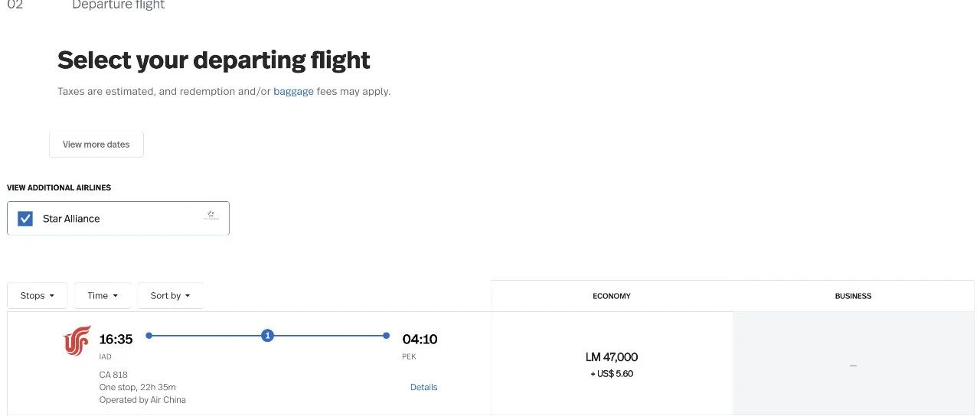
Task: Open flight Details link for CA 818
Action: tap(423, 387)
